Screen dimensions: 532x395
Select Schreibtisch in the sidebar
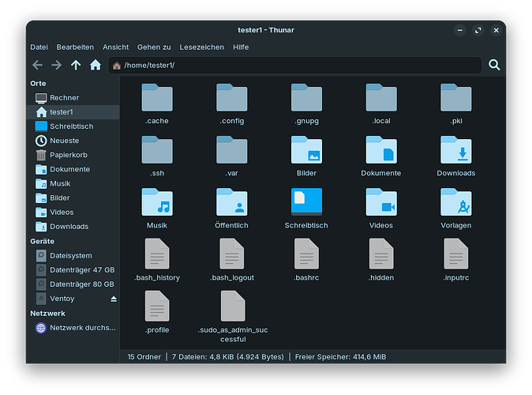[71, 126]
